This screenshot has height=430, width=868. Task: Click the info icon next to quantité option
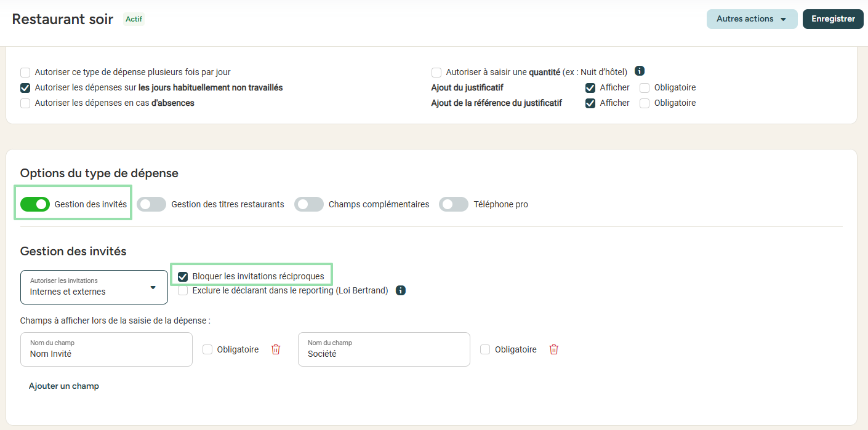click(640, 71)
